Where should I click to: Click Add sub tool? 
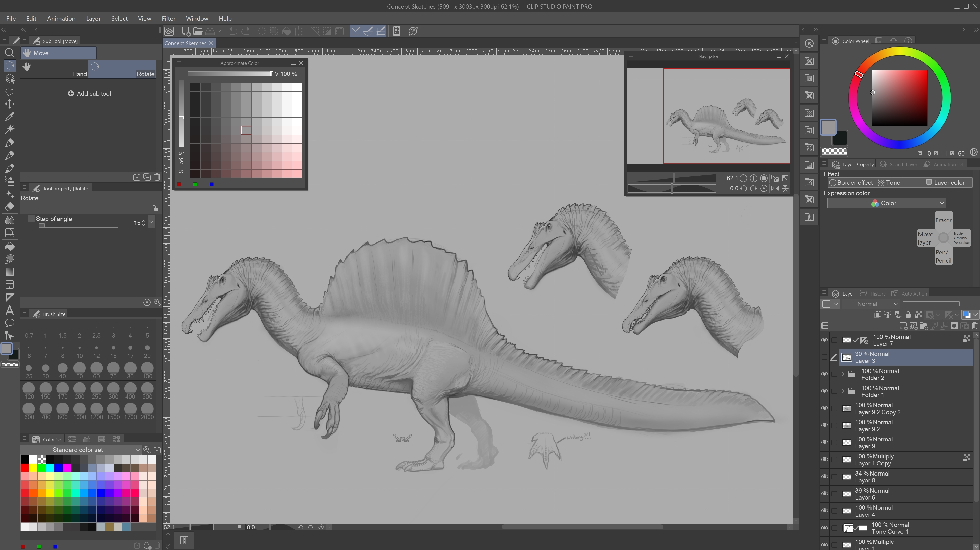(89, 94)
